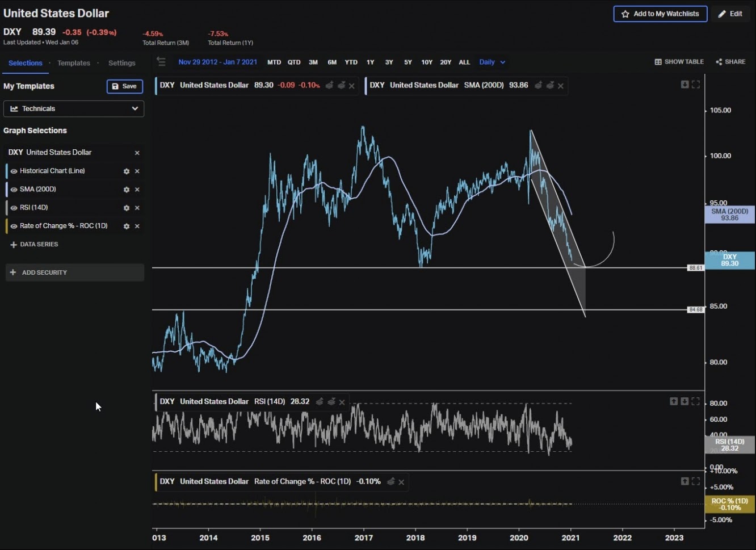Image resolution: width=756 pixels, height=550 pixels.
Task: Move the RSI panel up
Action: pos(674,401)
